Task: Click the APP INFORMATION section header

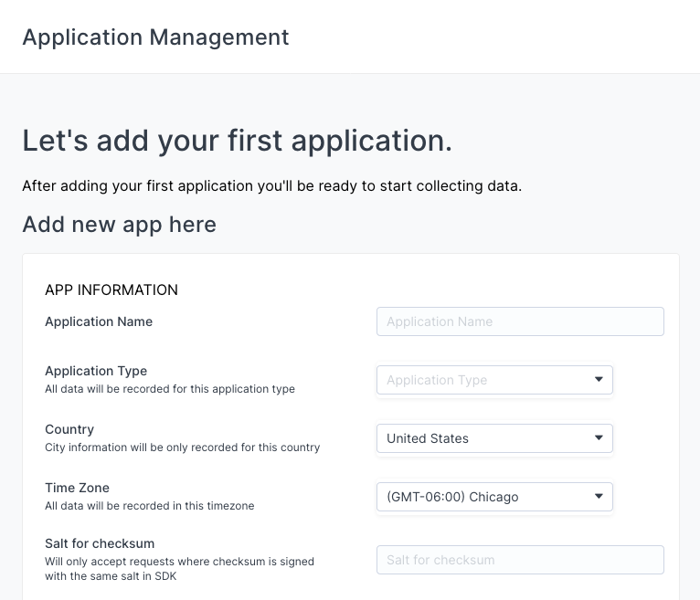Action: tap(111, 290)
